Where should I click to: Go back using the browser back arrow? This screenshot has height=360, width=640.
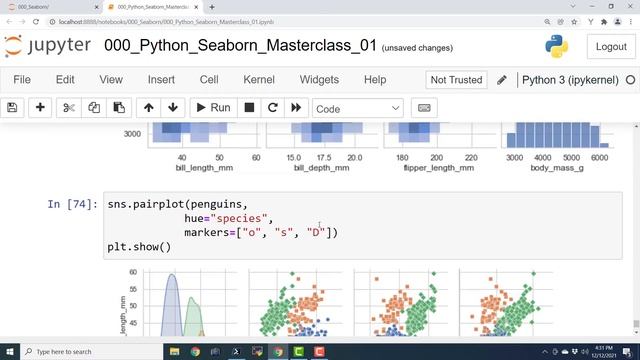9,22
